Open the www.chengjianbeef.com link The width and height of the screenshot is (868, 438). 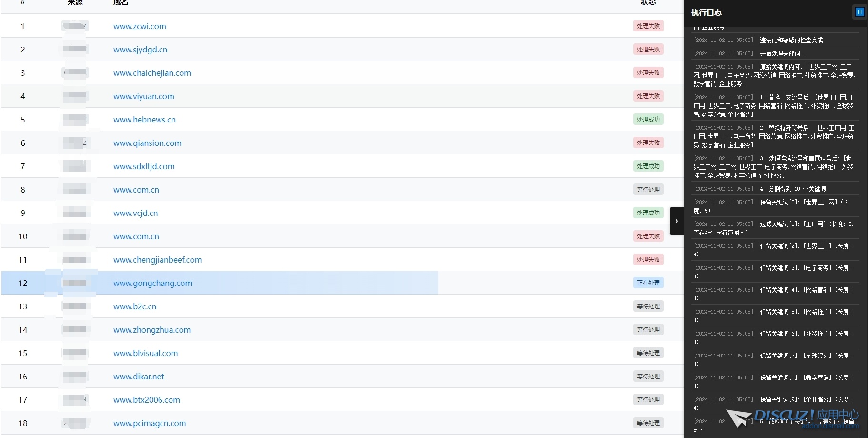(x=157, y=260)
